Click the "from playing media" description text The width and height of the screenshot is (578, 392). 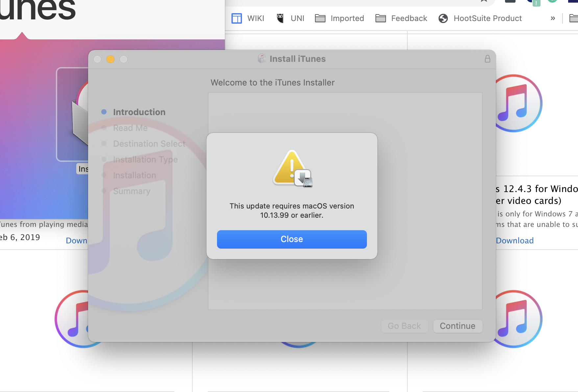pos(54,225)
